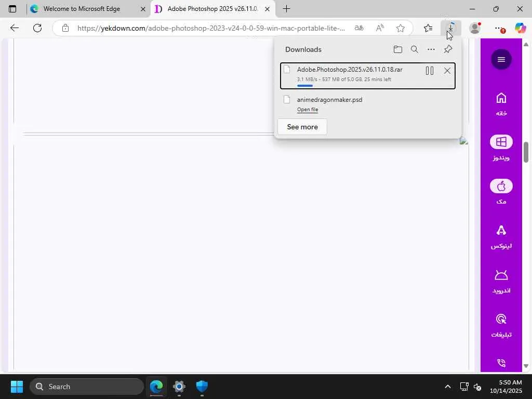
Task: Expand the hidden system tray icons chevron
Action: pyautogui.click(x=448, y=387)
